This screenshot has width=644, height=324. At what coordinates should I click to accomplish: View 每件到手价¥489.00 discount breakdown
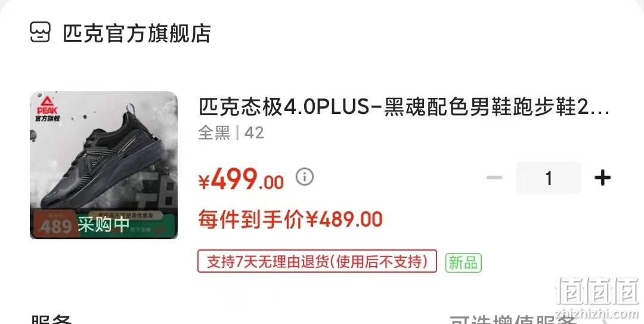[290, 219]
